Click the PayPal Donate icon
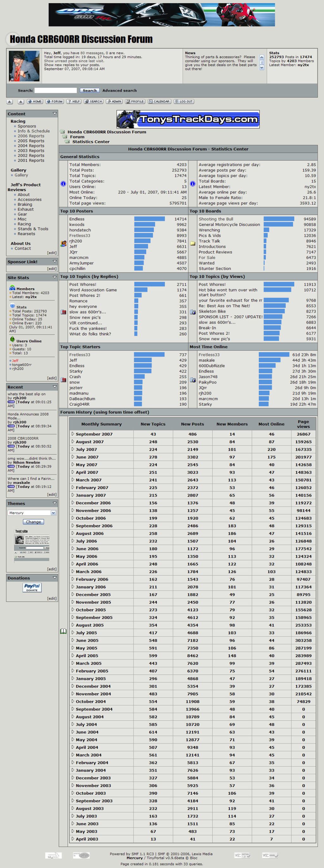Screen dimensions: 324x868 [x=32, y=587]
